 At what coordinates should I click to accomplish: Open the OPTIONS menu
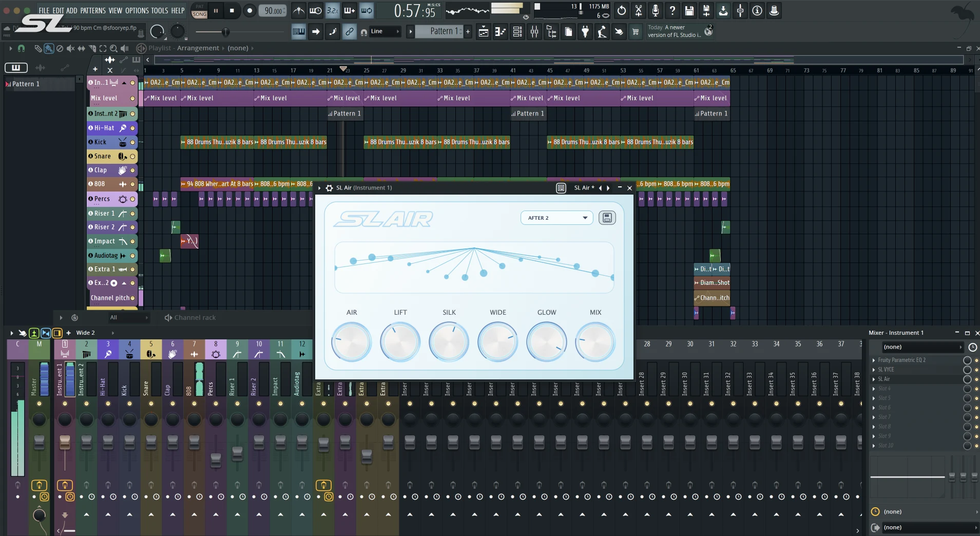137,10
